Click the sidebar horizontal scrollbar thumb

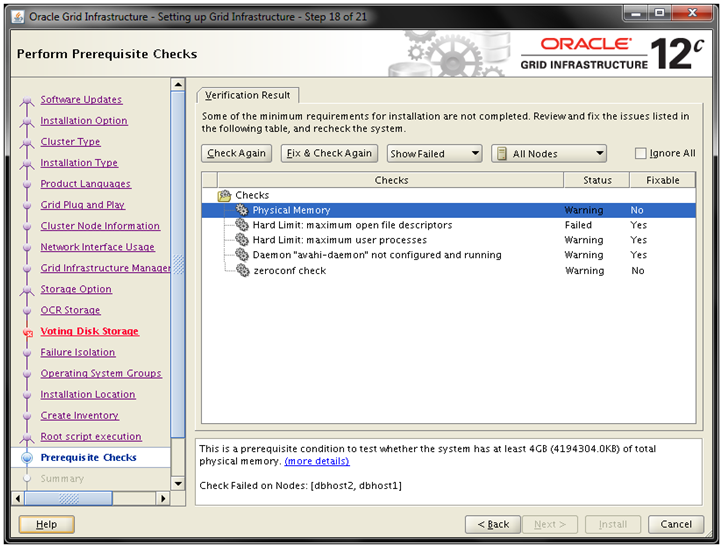[68, 498]
